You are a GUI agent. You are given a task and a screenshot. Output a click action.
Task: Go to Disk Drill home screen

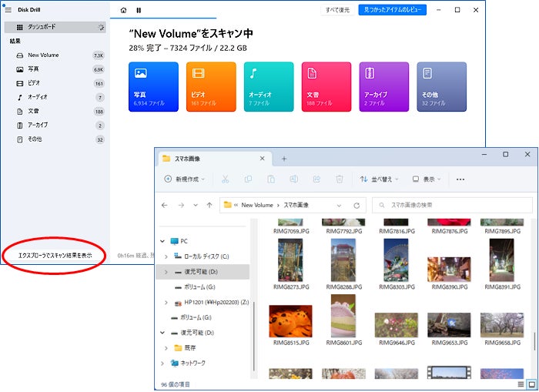point(124,10)
